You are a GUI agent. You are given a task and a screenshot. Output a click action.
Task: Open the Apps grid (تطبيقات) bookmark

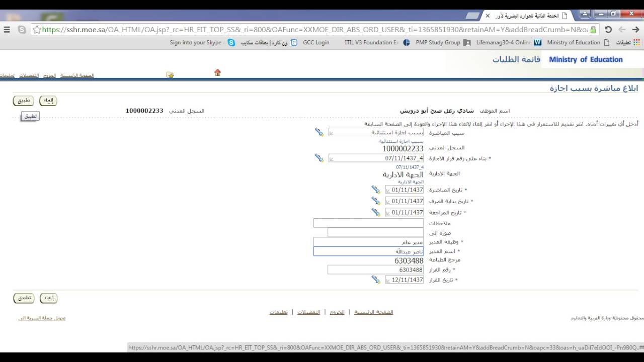[627, 43]
